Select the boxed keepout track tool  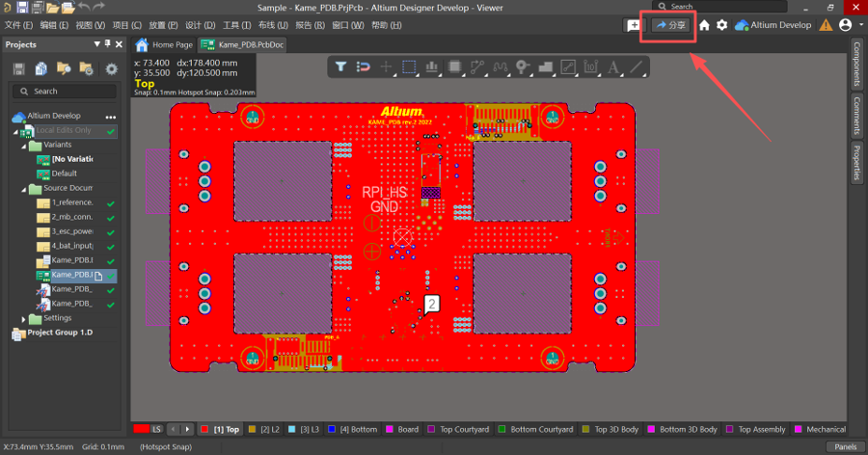[x=568, y=67]
